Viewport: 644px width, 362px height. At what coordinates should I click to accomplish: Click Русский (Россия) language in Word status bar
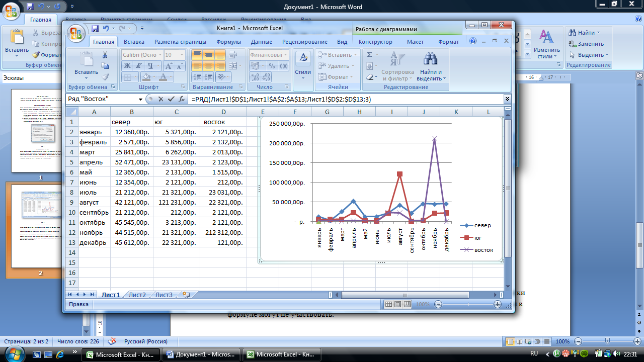pyautogui.click(x=146, y=341)
